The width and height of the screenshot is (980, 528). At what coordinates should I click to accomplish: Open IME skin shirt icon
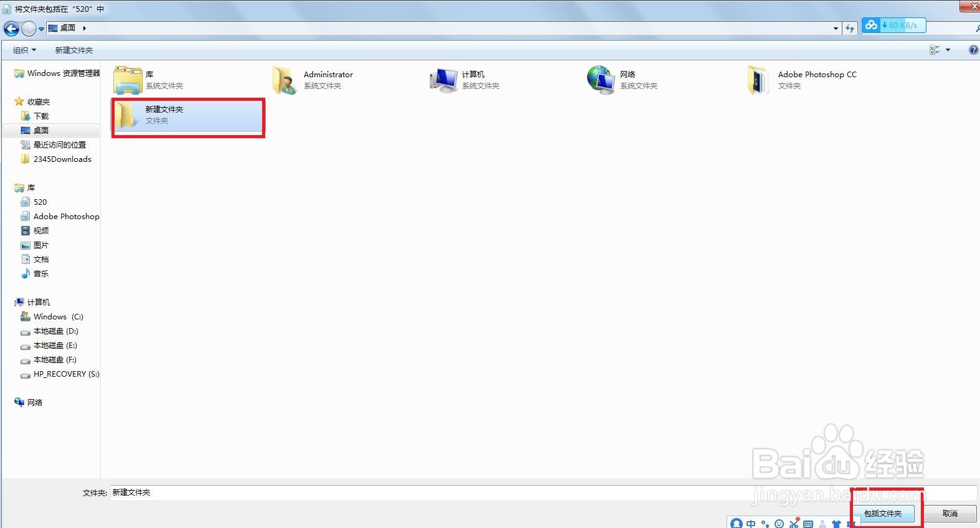point(836,524)
